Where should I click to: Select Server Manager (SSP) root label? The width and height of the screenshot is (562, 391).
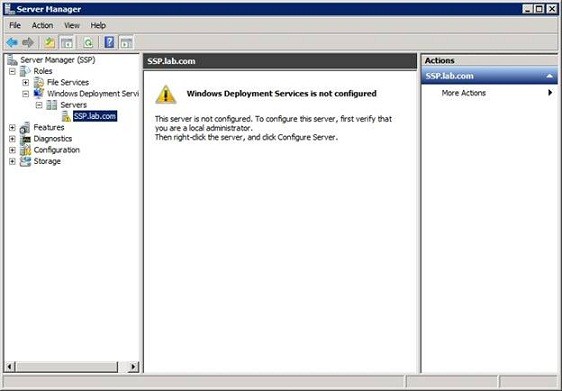[58, 60]
